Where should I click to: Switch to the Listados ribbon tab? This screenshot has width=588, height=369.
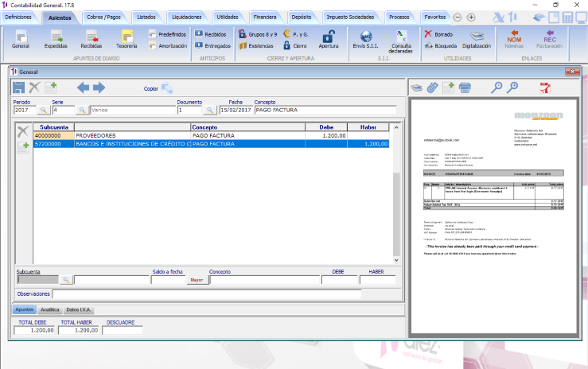point(146,17)
